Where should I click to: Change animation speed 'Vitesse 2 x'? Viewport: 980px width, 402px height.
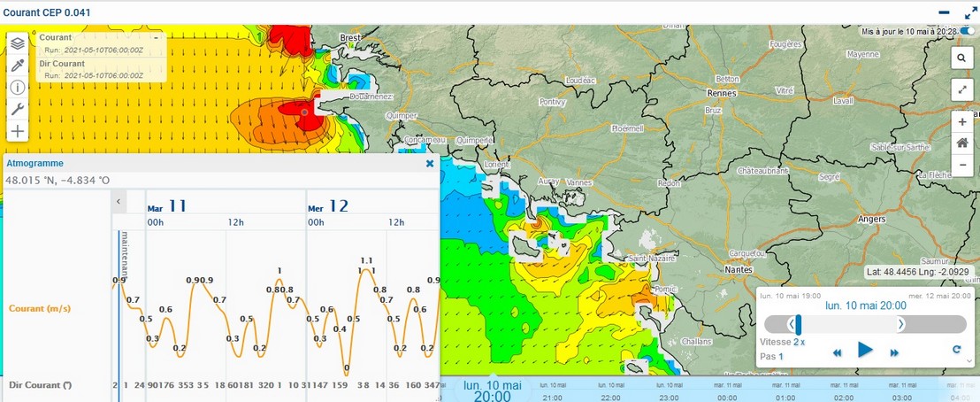coord(799,342)
